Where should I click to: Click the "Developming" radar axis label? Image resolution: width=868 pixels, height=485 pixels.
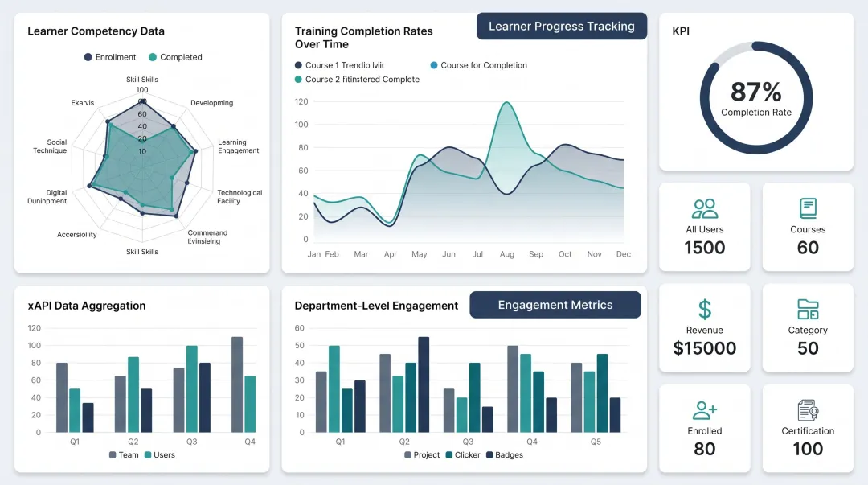click(x=211, y=103)
